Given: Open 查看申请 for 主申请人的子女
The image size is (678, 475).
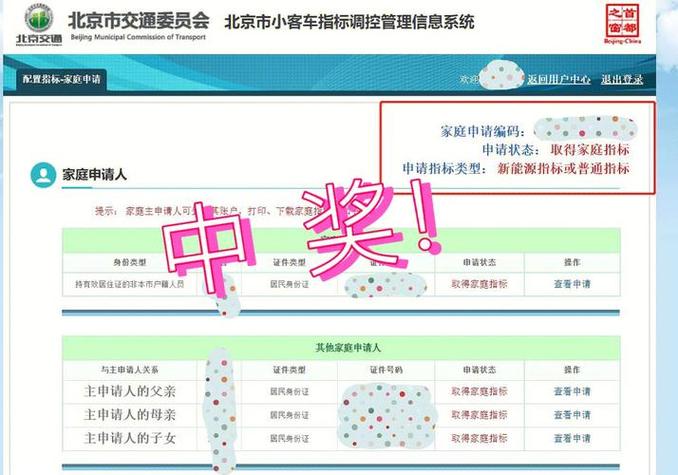Looking at the screenshot, I should pyautogui.click(x=572, y=438).
